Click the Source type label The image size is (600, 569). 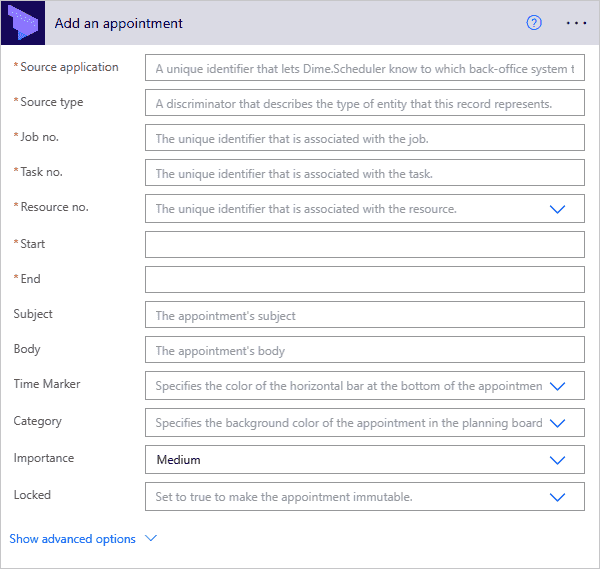[52, 102]
